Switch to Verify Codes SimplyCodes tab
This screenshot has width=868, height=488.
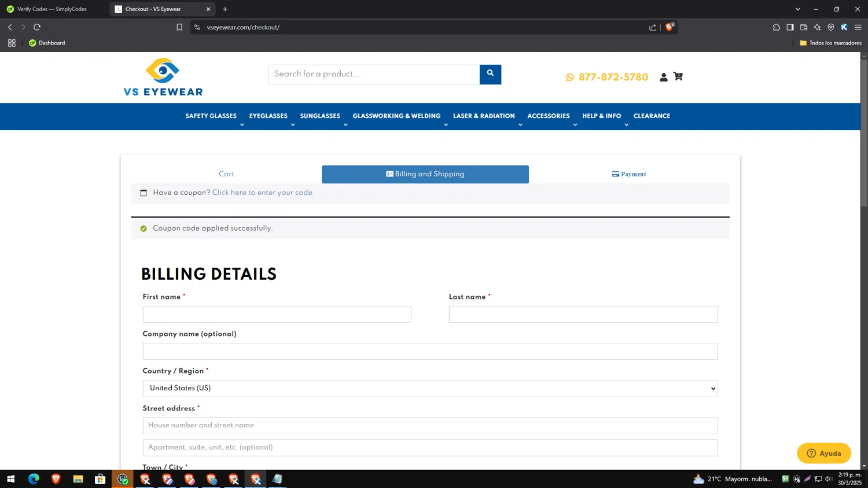click(x=53, y=9)
